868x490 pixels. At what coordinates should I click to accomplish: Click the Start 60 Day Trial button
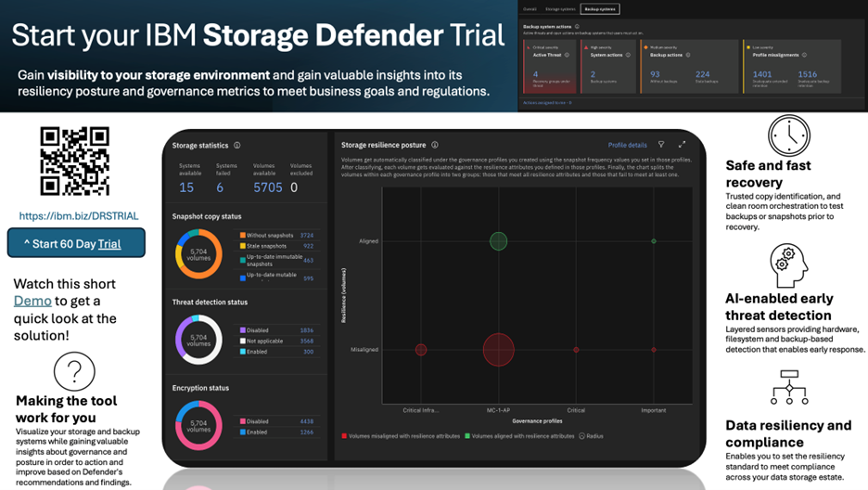(x=76, y=243)
